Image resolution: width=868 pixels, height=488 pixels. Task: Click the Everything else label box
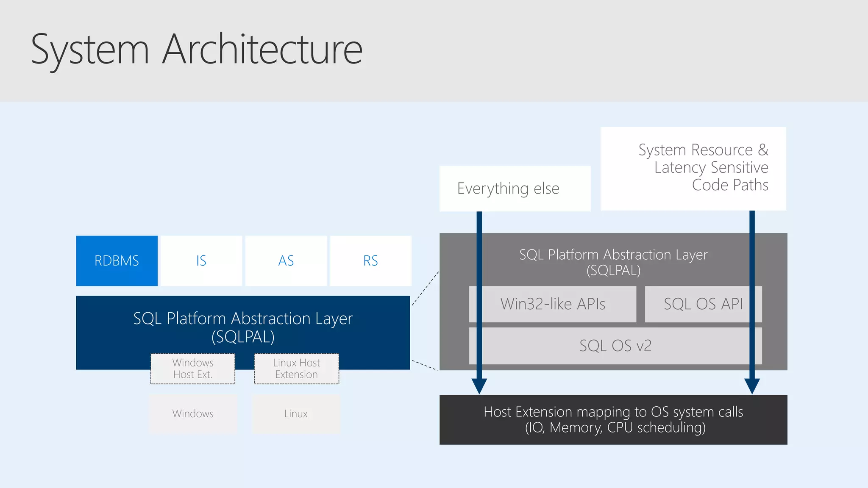pos(515,189)
